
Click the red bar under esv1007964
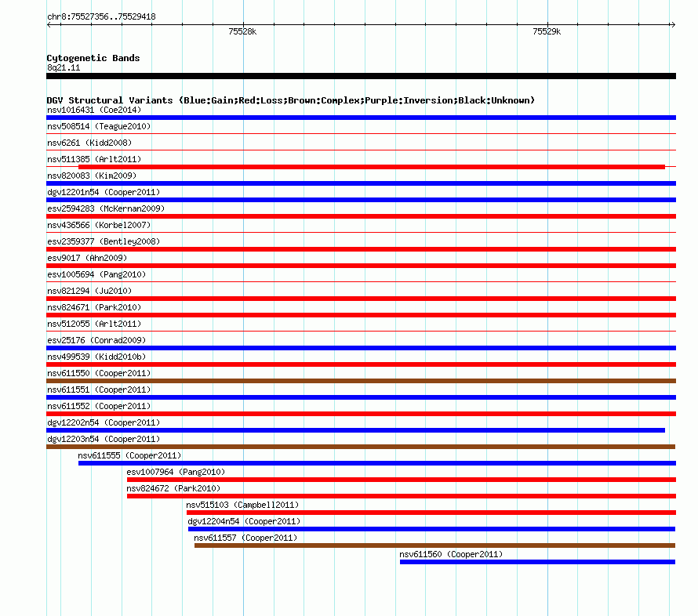pos(402,480)
